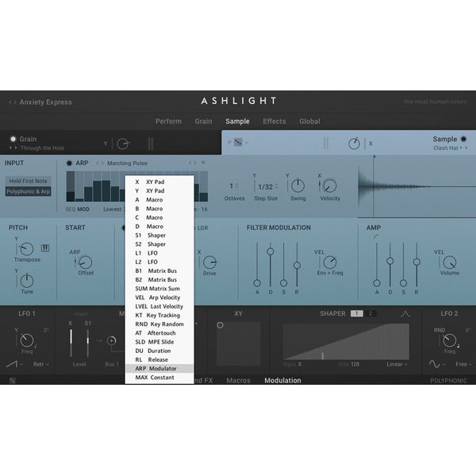This screenshot has height=476, width=476.
Task: Click the arp menu icon right of Marching Pulse
Action: [203, 163]
